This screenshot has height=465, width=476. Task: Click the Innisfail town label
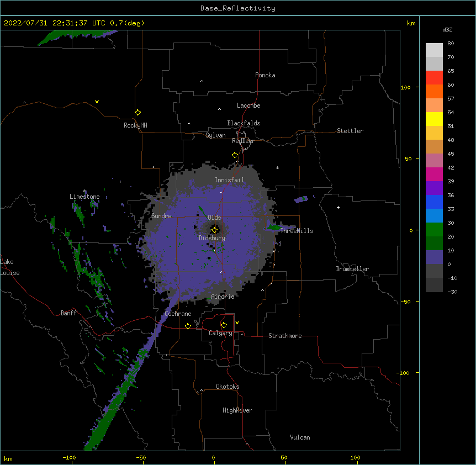[229, 180]
